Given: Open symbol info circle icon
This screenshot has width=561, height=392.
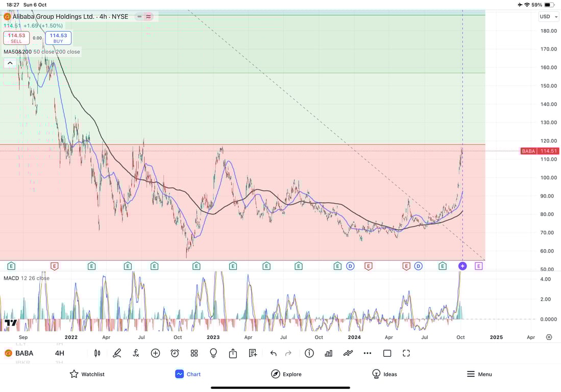Looking at the screenshot, I should [x=309, y=353].
